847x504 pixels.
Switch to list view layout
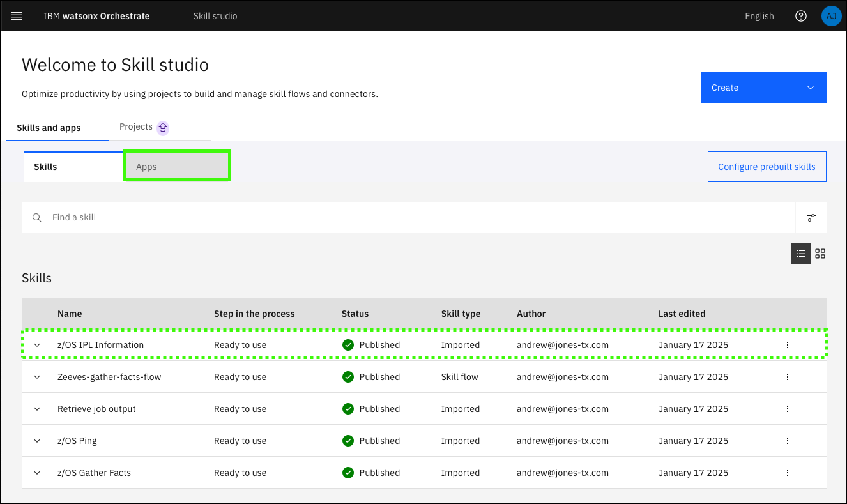[801, 254]
